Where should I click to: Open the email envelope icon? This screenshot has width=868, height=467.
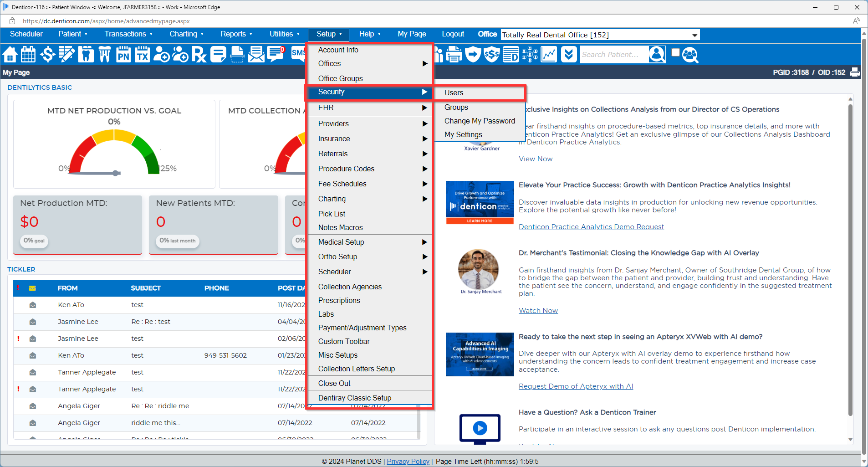(x=256, y=55)
